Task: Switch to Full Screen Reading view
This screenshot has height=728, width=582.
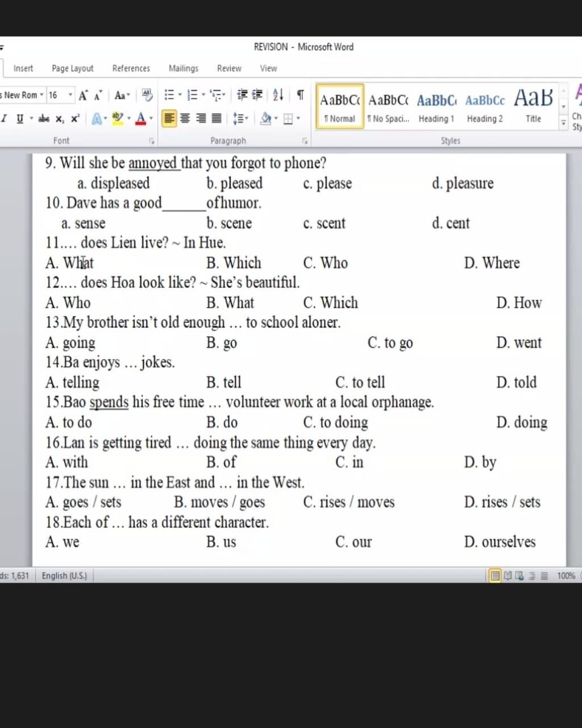Action: [x=508, y=576]
